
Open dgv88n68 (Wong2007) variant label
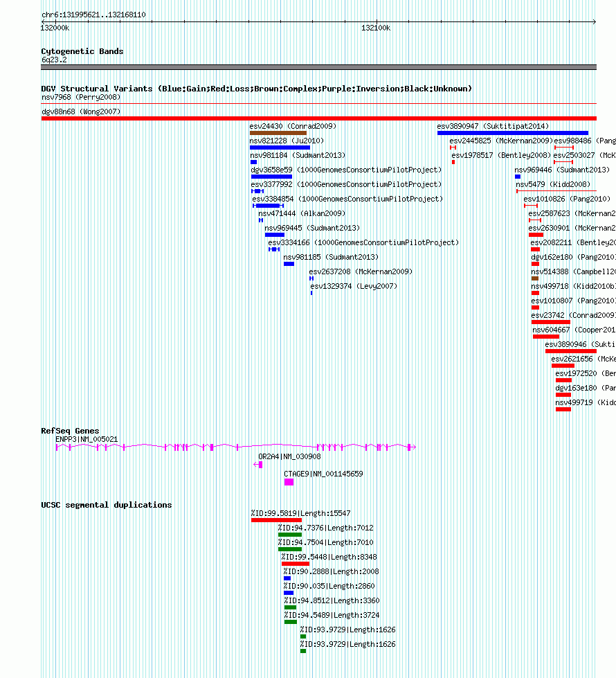tap(81, 111)
